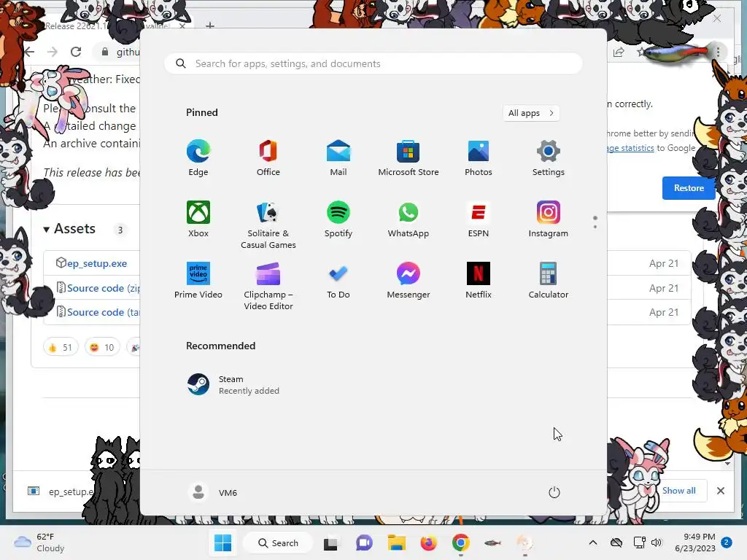The height and width of the screenshot is (560, 747).
Task: Launch the To Do app
Action: pyautogui.click(x=338, y=281)
